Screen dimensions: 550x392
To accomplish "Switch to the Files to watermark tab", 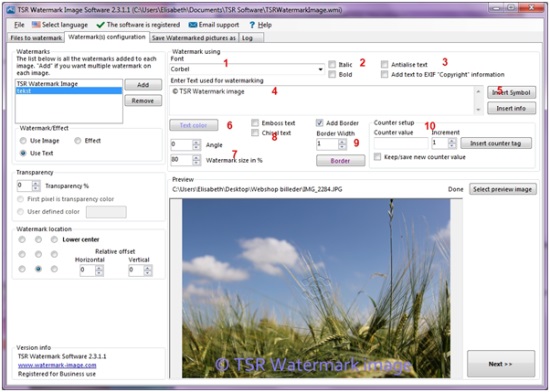I will pyautogui.click(x=36, y=38).
